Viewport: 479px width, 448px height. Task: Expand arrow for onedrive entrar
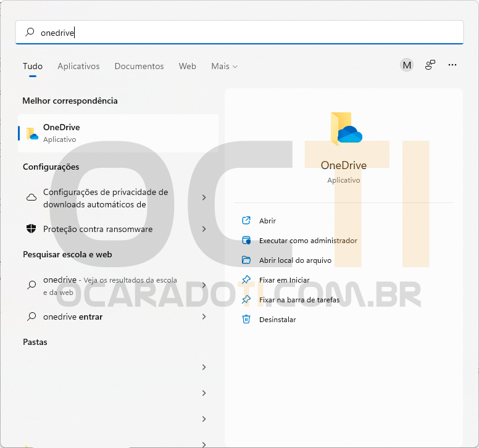pos(204,317)
